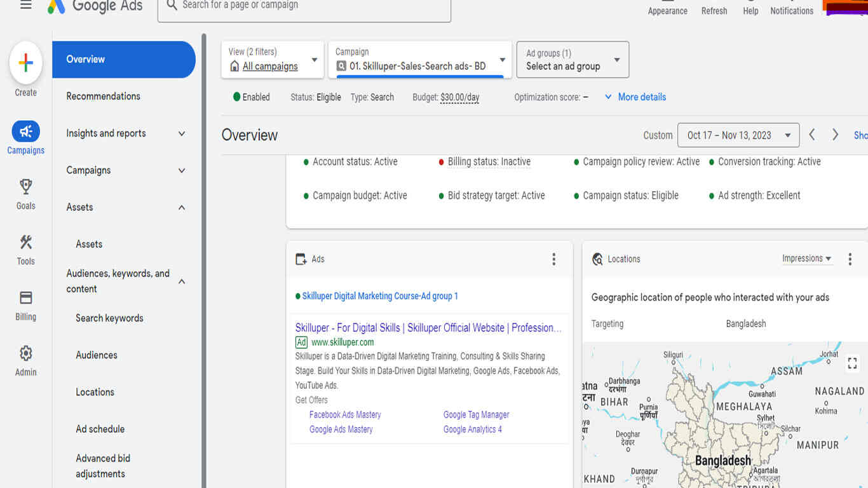Expand More details section
Viewport: 868px width, 488px height.
(635, 97)
